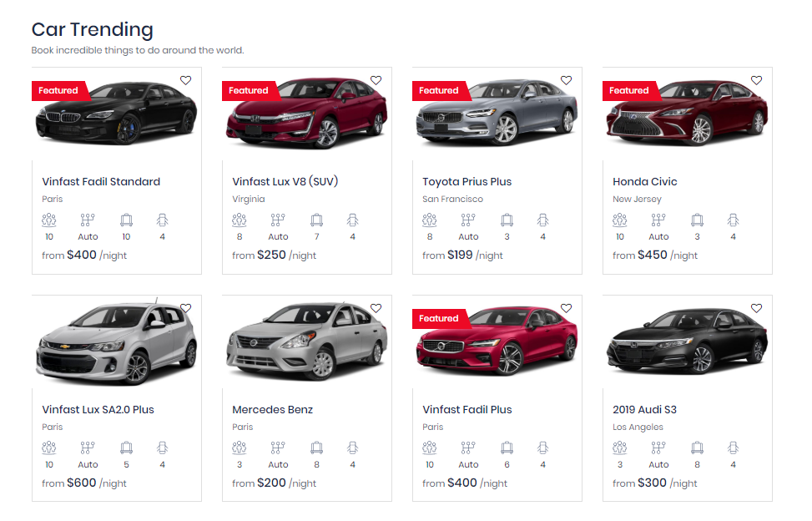Select the Mercedes Benz listing title
Screen dimensions: 812x521
(272, 410)
